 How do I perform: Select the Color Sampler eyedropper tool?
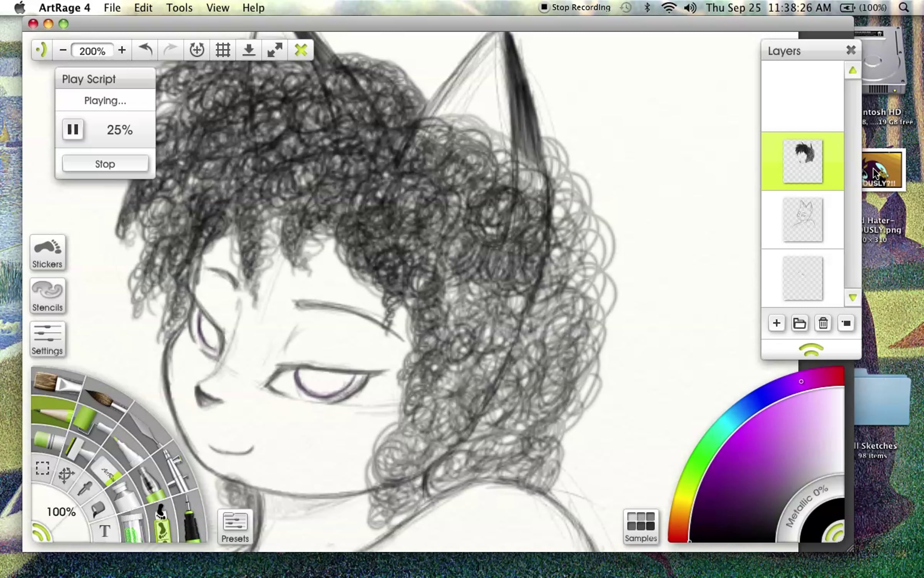tap(85, 489)
